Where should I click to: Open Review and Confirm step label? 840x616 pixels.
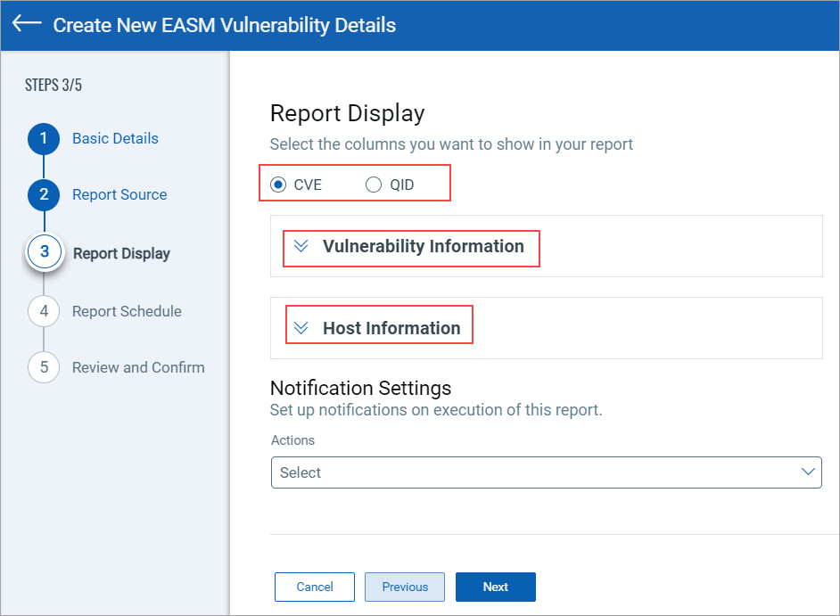click(138, 367)
